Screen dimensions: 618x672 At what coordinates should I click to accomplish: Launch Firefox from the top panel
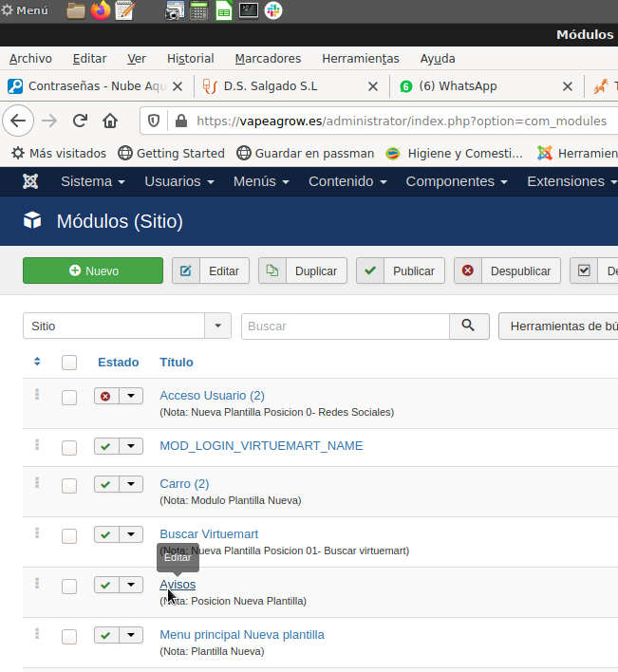(101, 10)
